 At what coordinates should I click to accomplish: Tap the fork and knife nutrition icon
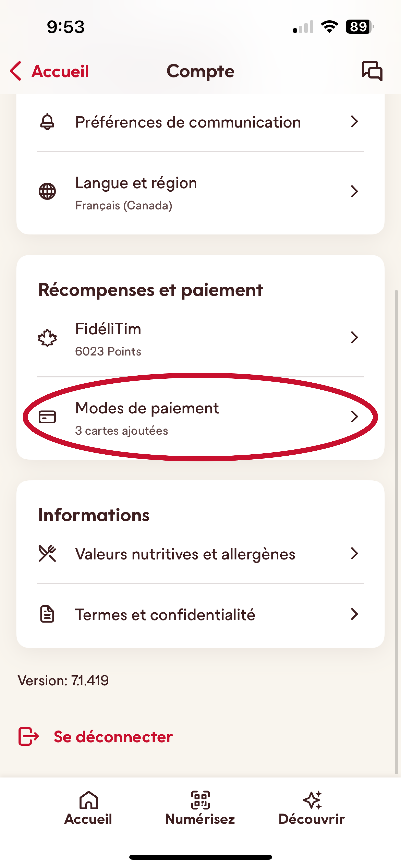(x=47, y=553)
